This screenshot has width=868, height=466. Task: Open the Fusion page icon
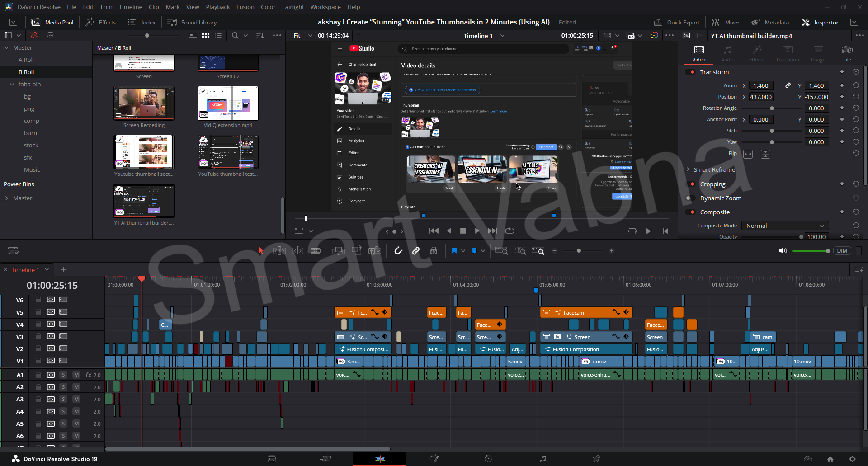[434, 459]
